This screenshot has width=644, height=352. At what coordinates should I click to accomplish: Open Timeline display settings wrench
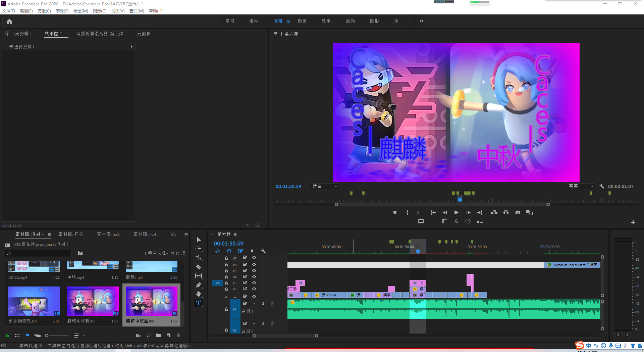pyautogui.click(x=263, y=251)
